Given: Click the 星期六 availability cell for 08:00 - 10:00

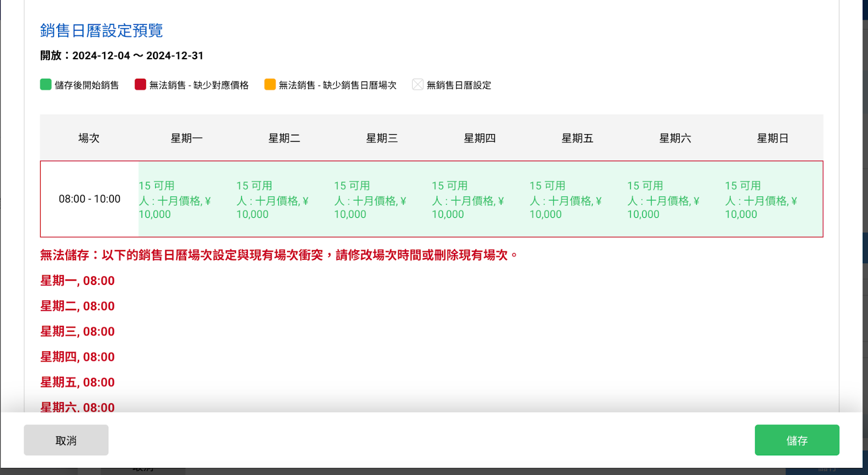Looking at the screenshot, I should coord(675,199).
